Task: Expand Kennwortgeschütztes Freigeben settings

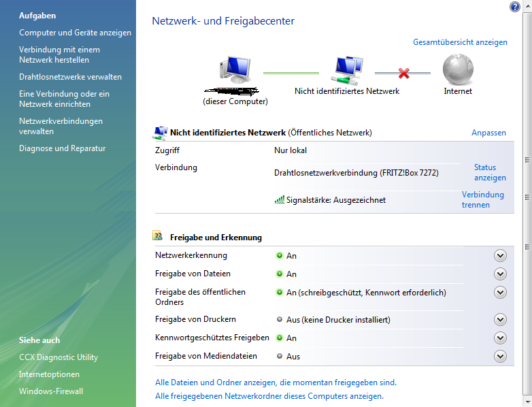Action: pos(500,338)
